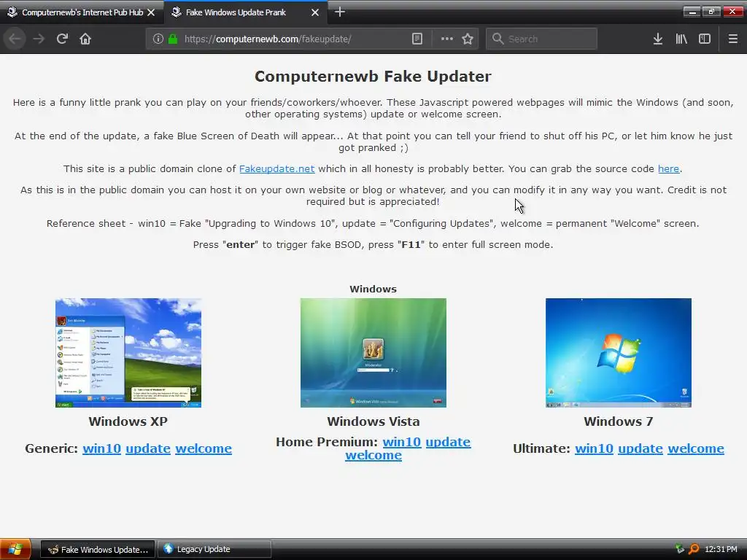Open Windows XP Generic welcome link
The image size is (747, 560).
tap(204, 448)
